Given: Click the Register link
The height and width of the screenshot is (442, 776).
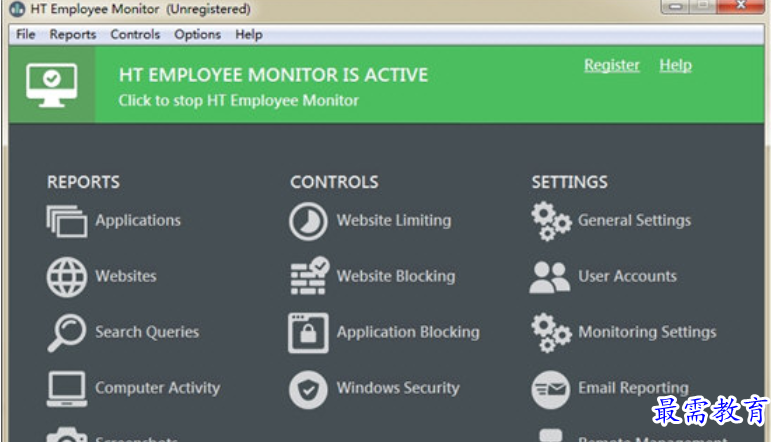Looking at the screenshot, I should 612,65.
